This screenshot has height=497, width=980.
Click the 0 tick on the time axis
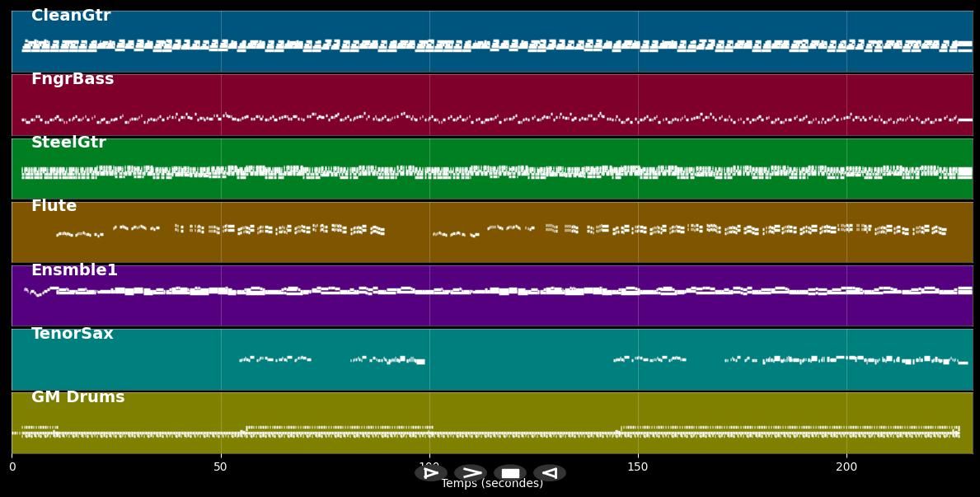(x=12, y=467)
